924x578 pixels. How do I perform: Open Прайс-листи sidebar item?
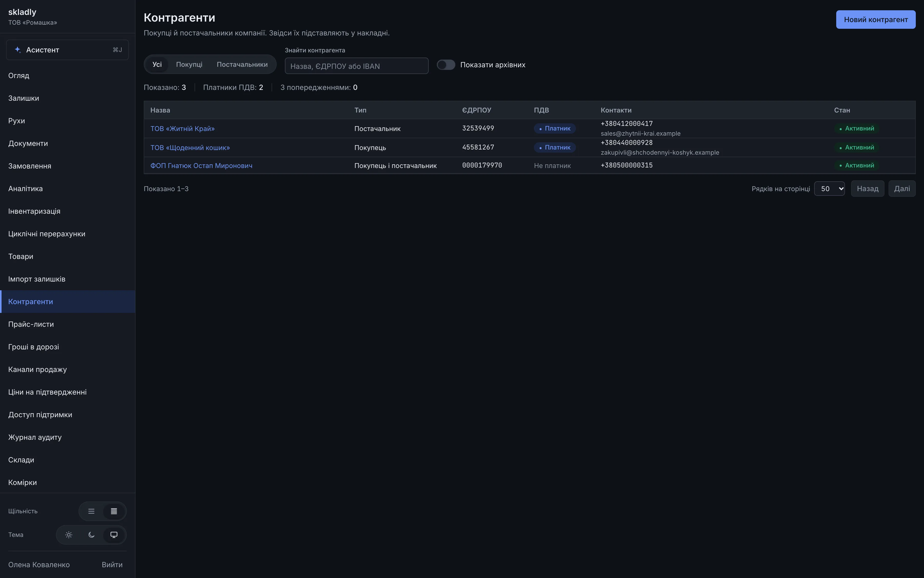click(68, 324)
